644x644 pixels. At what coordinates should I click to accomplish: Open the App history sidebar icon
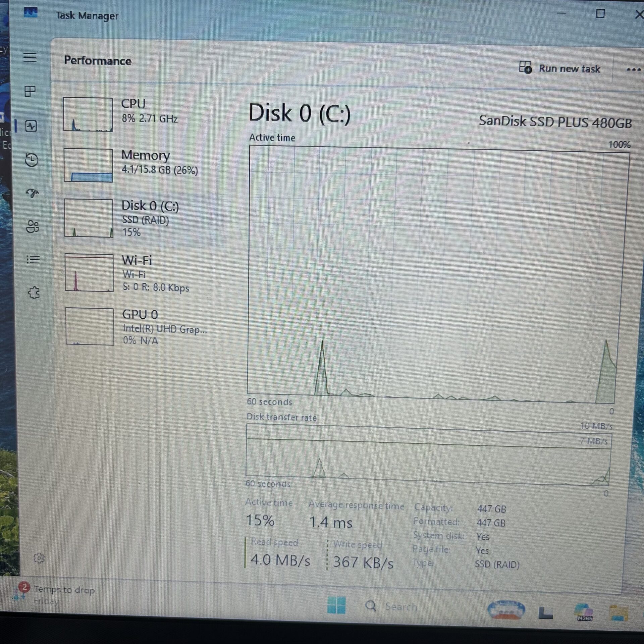point(32,160)
